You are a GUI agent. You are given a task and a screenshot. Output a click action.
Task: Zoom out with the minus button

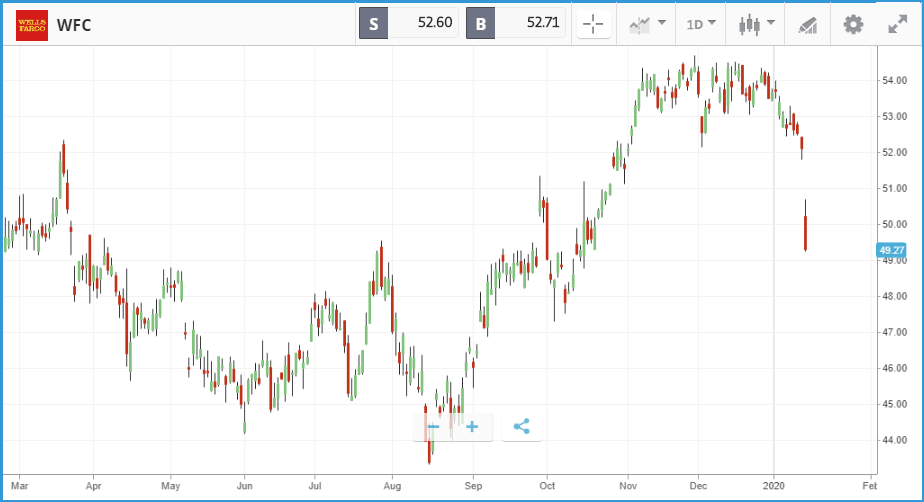click(433, 427)
